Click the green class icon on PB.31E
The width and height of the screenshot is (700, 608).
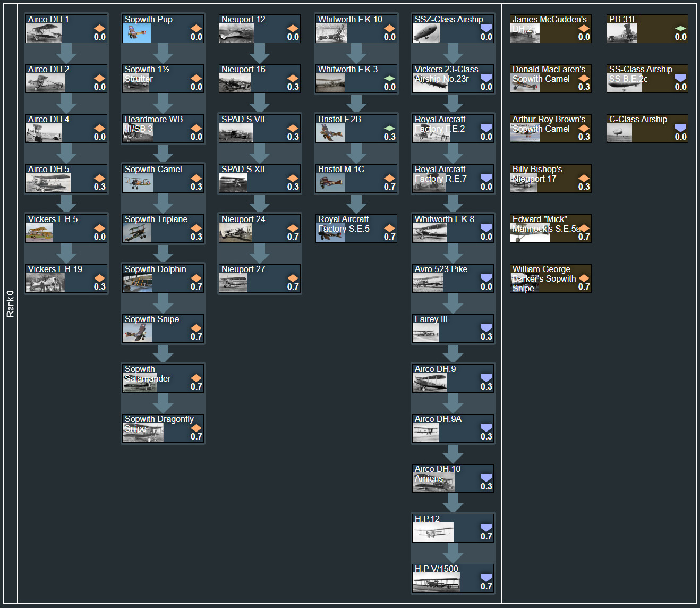[680, 28]
